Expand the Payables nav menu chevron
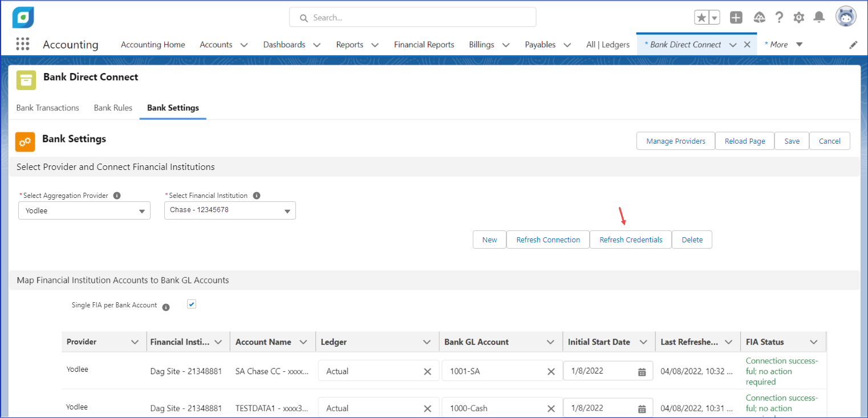Screen dimensions: 868x418 coord(567,45)
